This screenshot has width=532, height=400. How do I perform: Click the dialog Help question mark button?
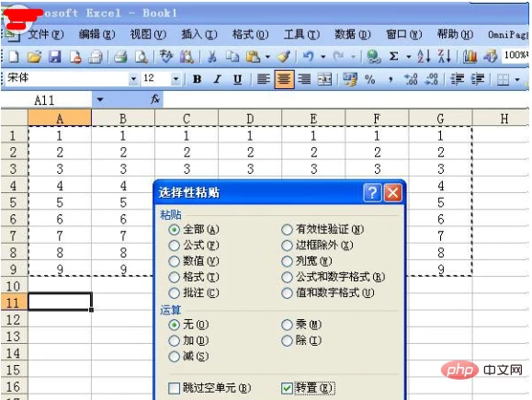pos(372,193)
